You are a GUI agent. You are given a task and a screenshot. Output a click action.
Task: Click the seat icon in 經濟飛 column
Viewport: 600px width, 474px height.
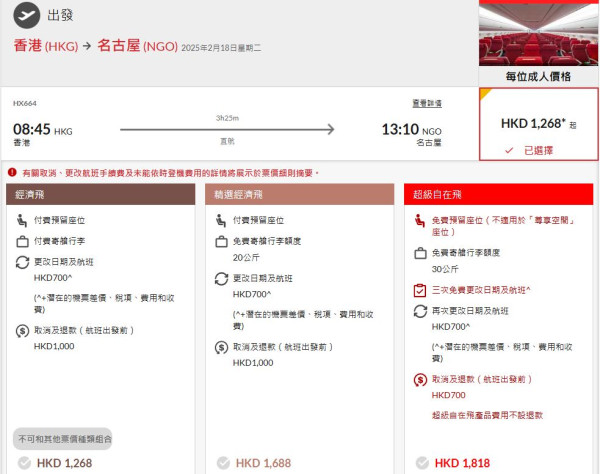(22, 220)
